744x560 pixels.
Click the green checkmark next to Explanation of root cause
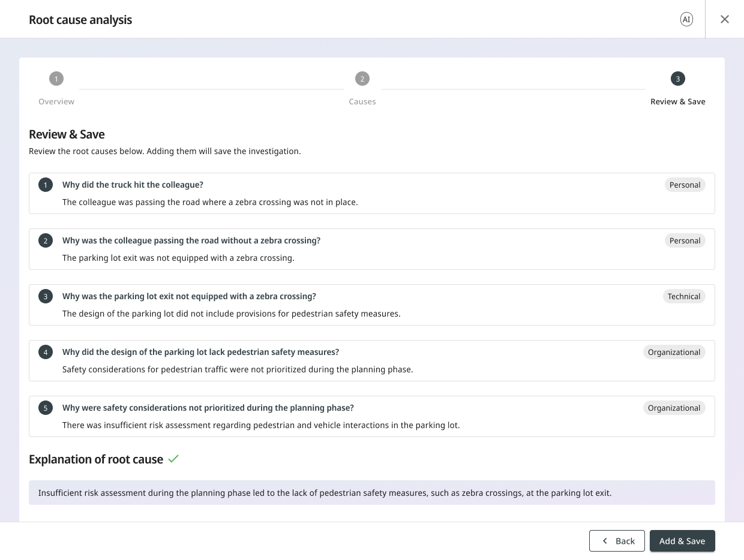click(173, 459)
